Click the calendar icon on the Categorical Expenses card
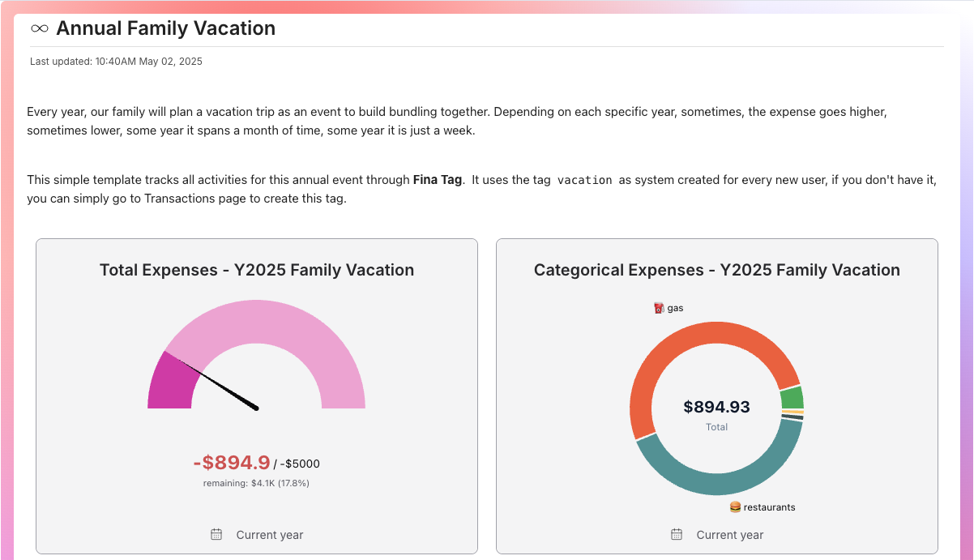Screen dimensions: 974x560 click(x=675, y=533)
